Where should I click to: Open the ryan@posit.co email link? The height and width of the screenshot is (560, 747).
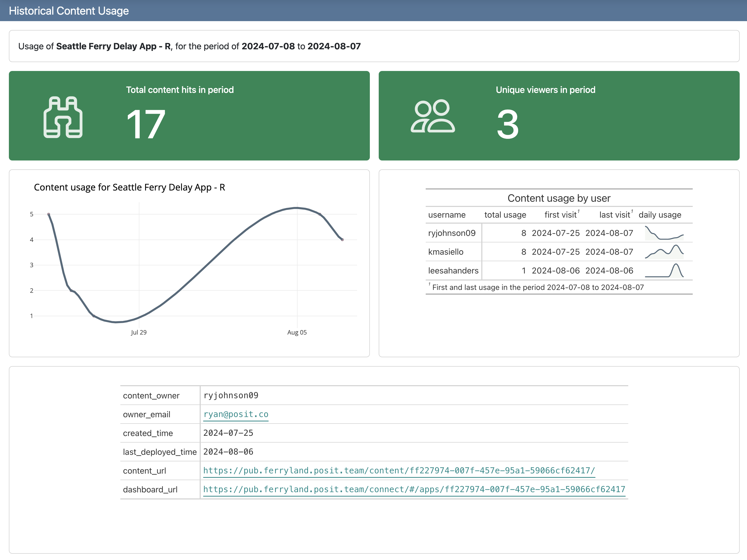coord(236,414)
